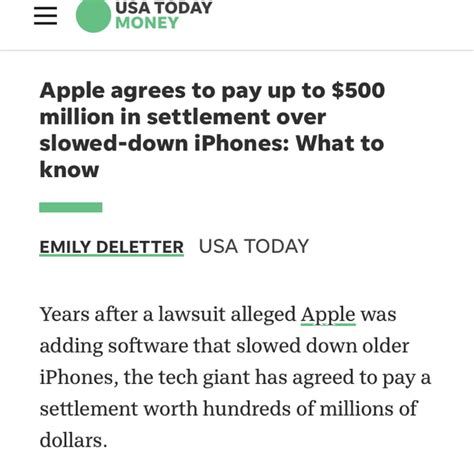Image resolution: width=474 pixels, height=459 pixels.
Task: Click the word "know" ending the headline
Action: pyautogui.click(x=69, y=170)
